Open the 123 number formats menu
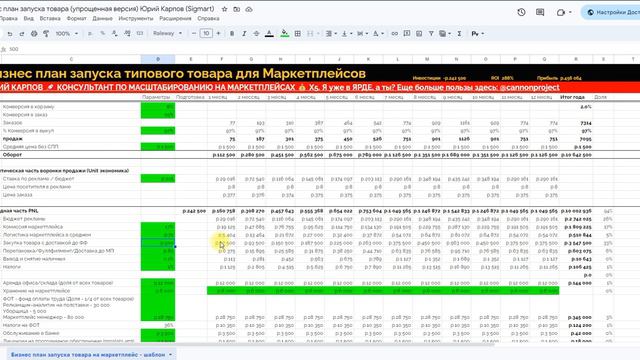640x360 pixels. click(140, 33)
